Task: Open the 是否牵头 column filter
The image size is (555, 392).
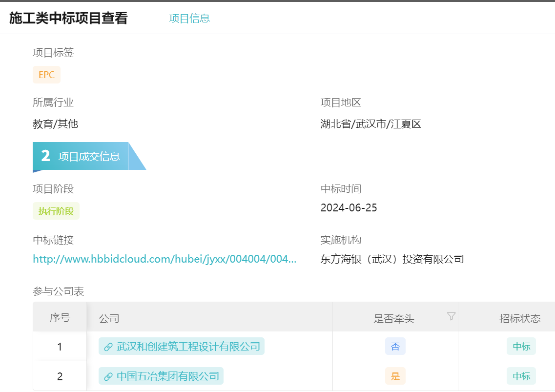Action: (x=451, y=316)
